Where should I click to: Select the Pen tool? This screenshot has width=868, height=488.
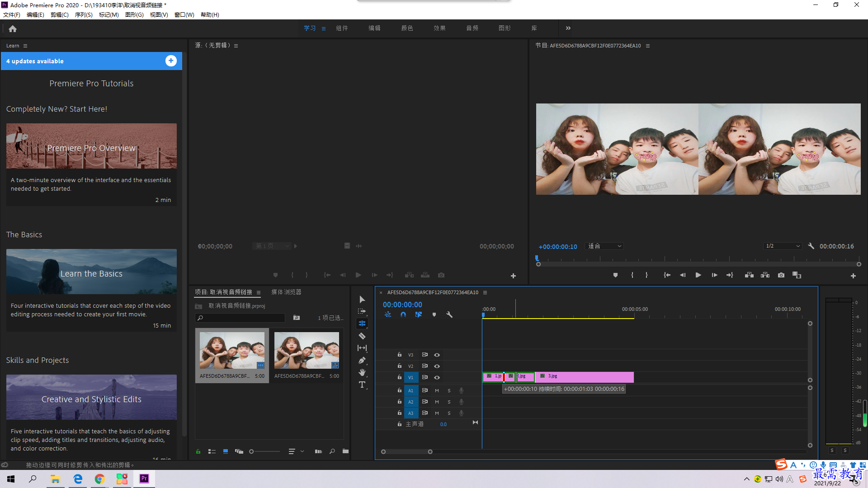362,360
